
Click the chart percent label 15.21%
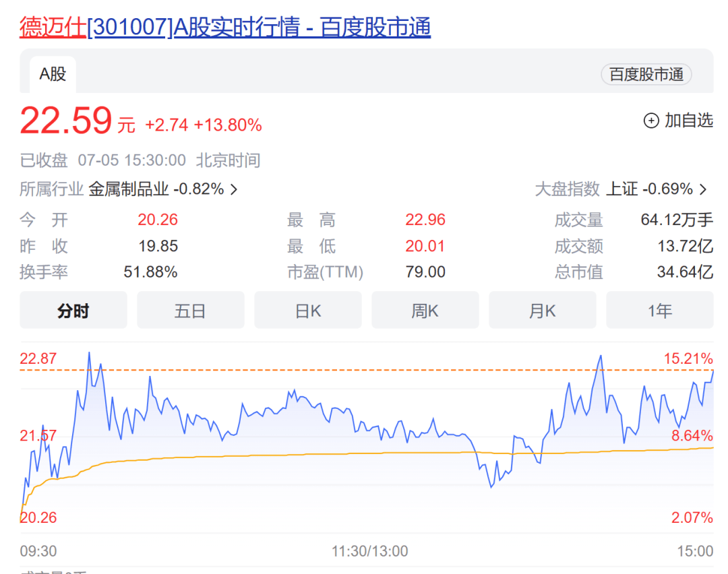pos(688,358)
